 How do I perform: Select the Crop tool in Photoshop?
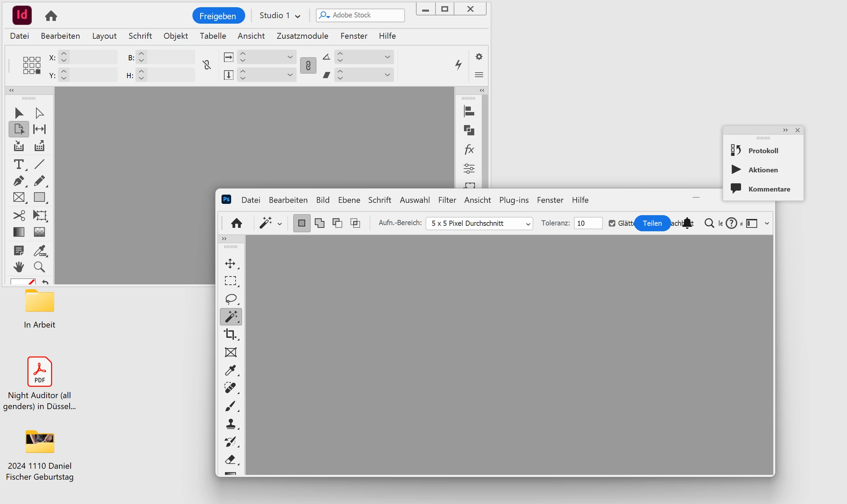231,334
